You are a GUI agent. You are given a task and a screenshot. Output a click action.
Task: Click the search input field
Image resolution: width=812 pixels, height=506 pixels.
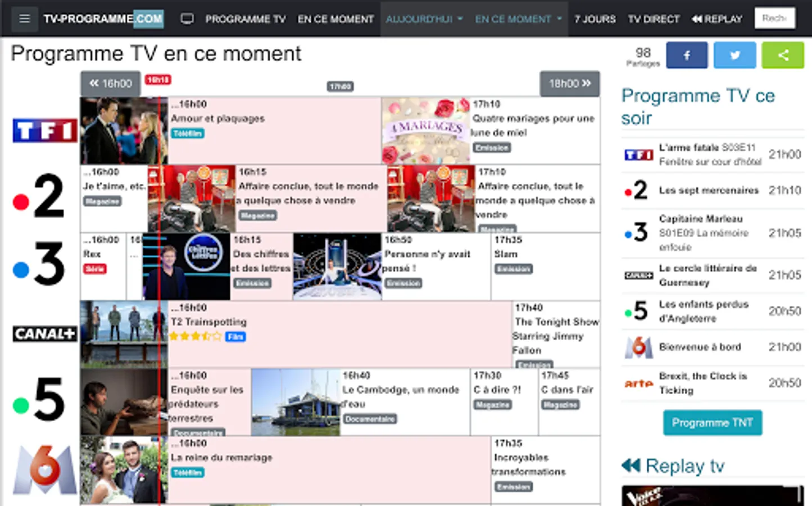click(x=775, y=17)
